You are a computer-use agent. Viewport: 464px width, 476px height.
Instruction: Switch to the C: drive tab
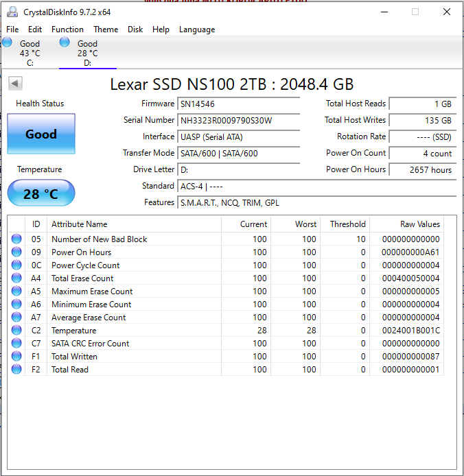(30, 53)
